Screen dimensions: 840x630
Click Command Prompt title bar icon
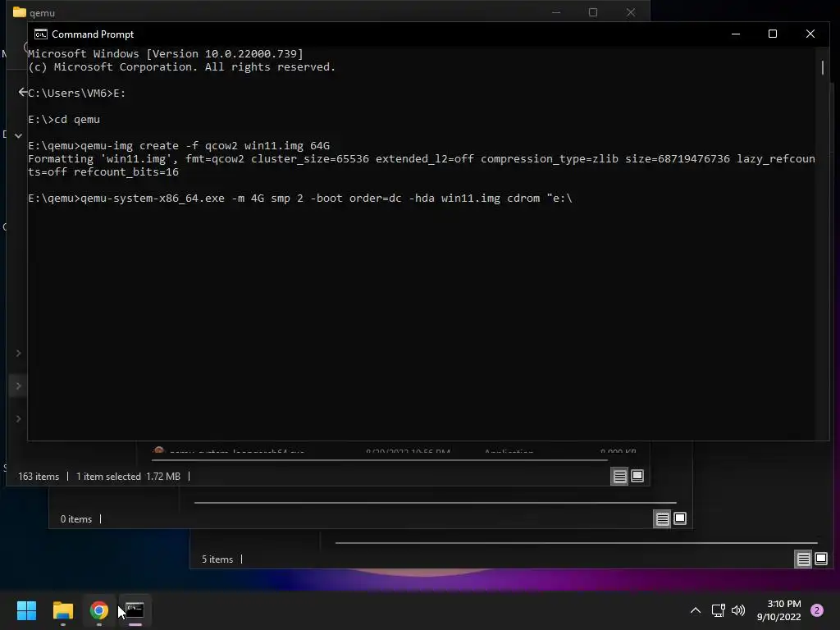(x=41, y=34)
